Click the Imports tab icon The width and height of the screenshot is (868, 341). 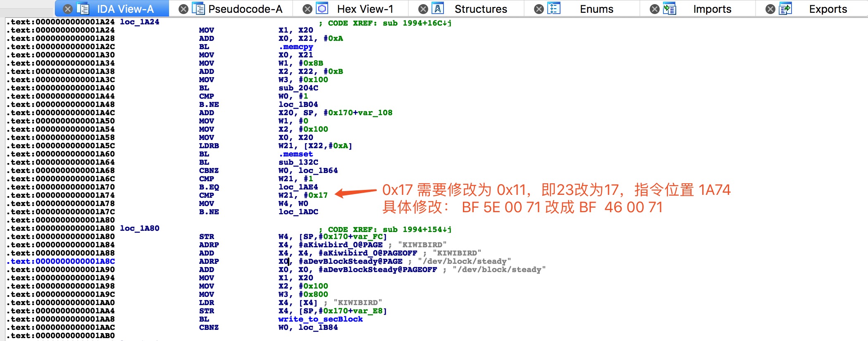(670, 8)
